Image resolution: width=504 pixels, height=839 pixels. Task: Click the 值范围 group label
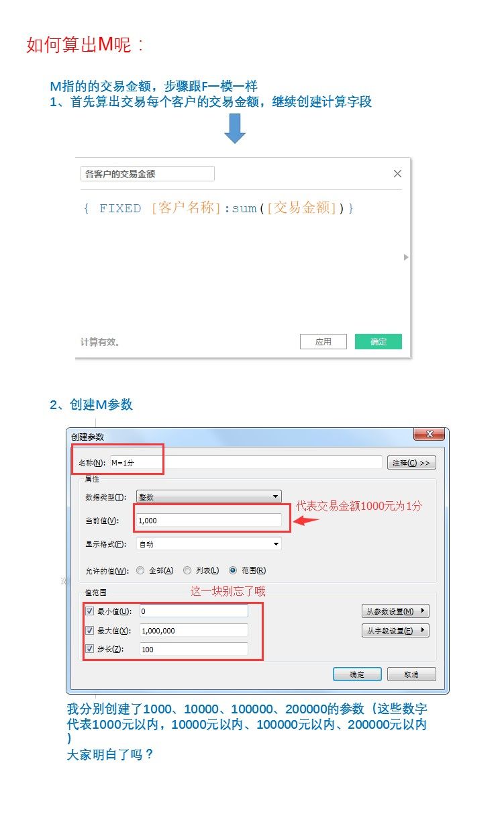95,593
